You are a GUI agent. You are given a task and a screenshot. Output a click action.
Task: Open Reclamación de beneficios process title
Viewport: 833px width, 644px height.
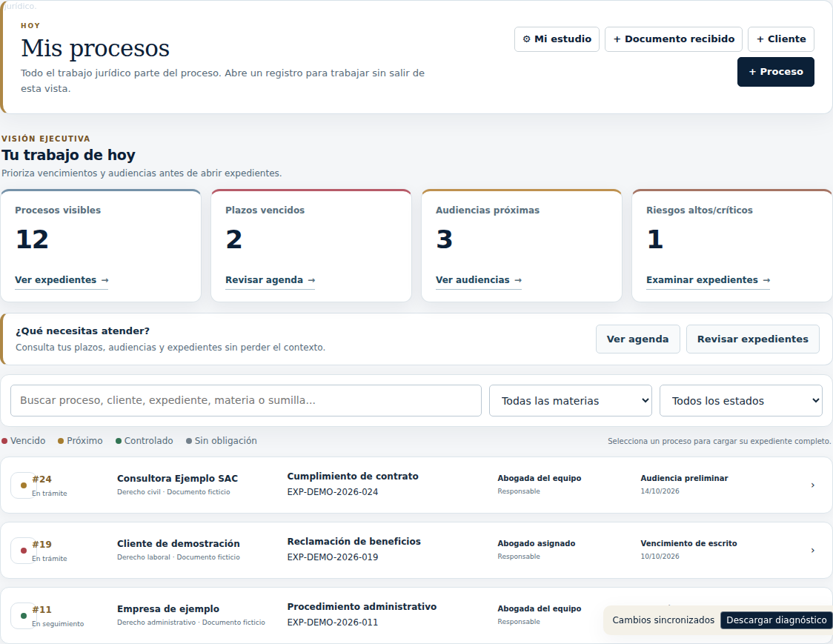click(x=354, y=542)
